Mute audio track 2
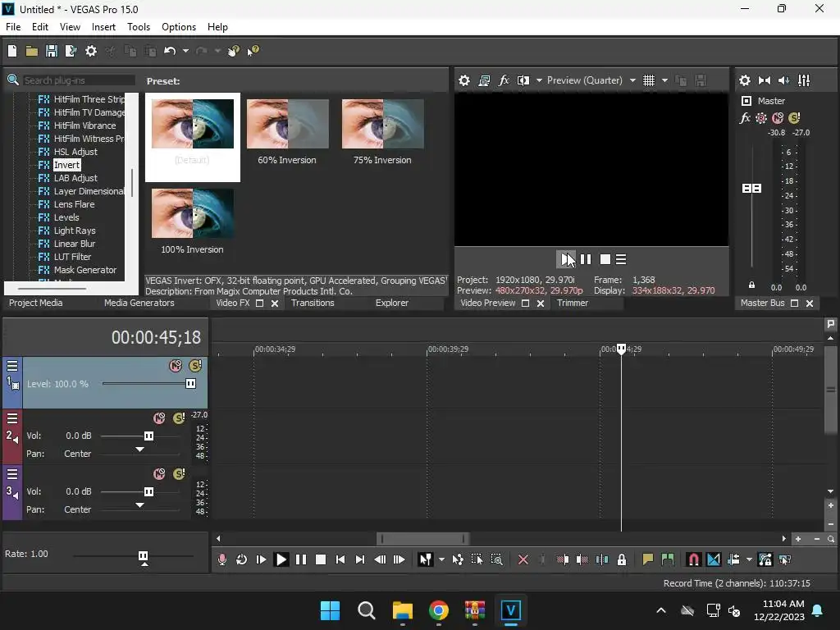The image size is (840, 630). pos(159,418)
